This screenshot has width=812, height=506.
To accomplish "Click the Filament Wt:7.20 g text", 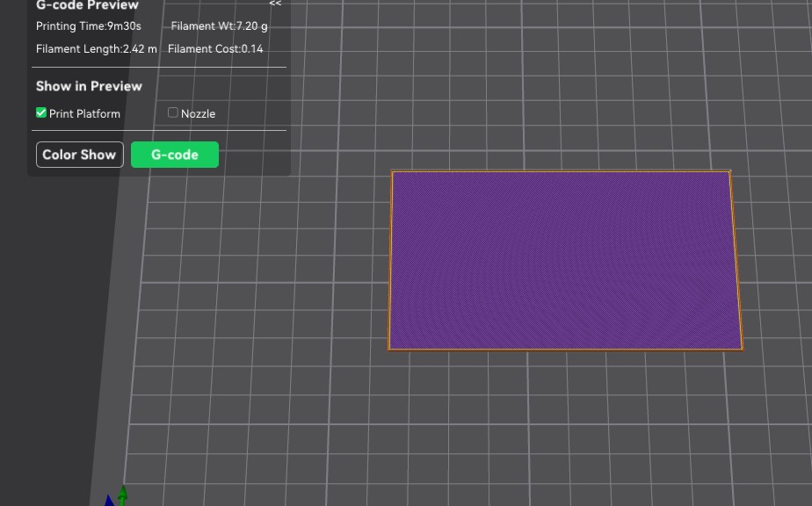I will 219,25.
